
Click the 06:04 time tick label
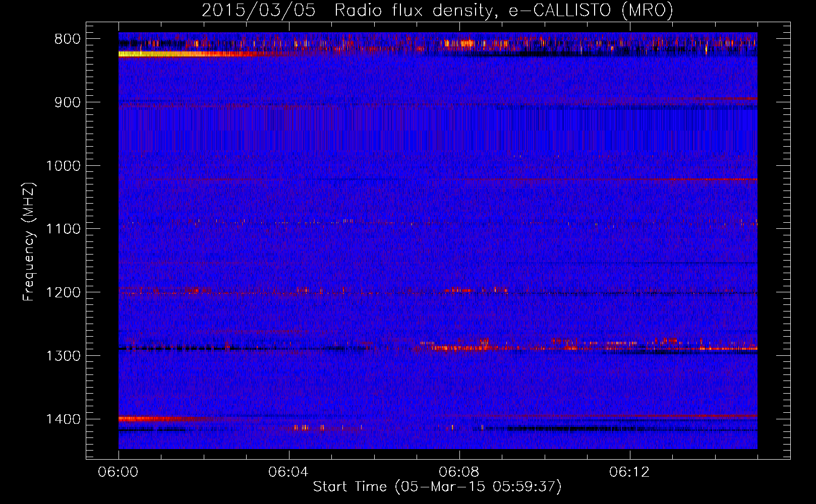tap(289, 472)
